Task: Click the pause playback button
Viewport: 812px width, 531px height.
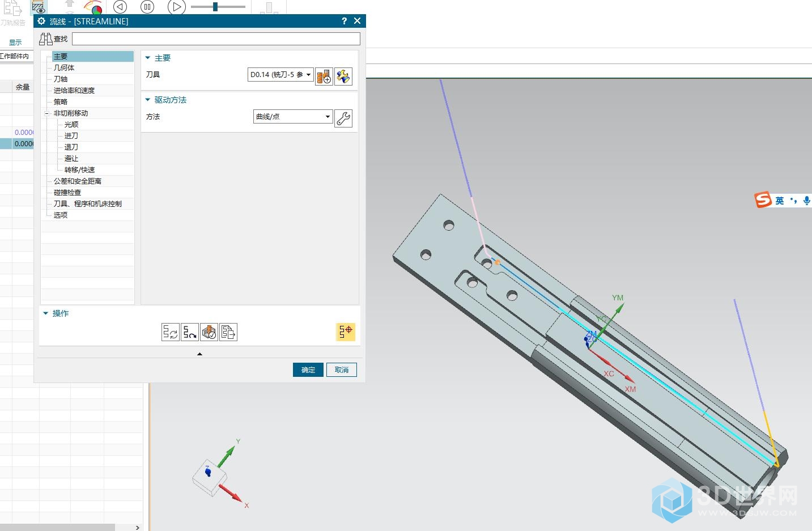Action: point(147,7)
